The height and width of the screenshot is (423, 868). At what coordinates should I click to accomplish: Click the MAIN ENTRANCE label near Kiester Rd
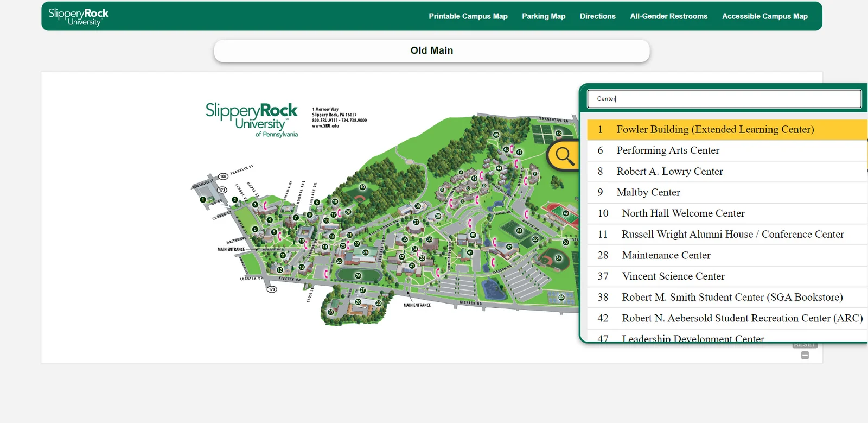pos(417,305)
